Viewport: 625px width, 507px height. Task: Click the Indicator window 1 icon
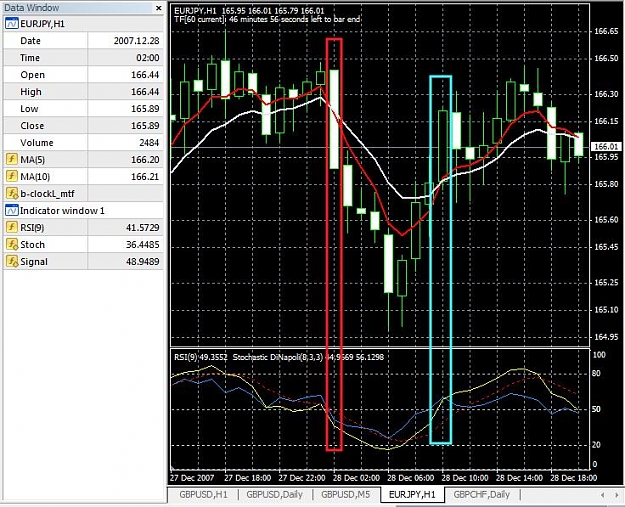coord(12,210)
